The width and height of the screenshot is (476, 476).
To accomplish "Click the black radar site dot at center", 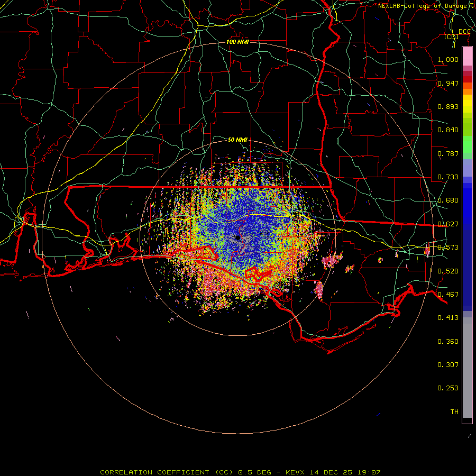I will [237, 237].
